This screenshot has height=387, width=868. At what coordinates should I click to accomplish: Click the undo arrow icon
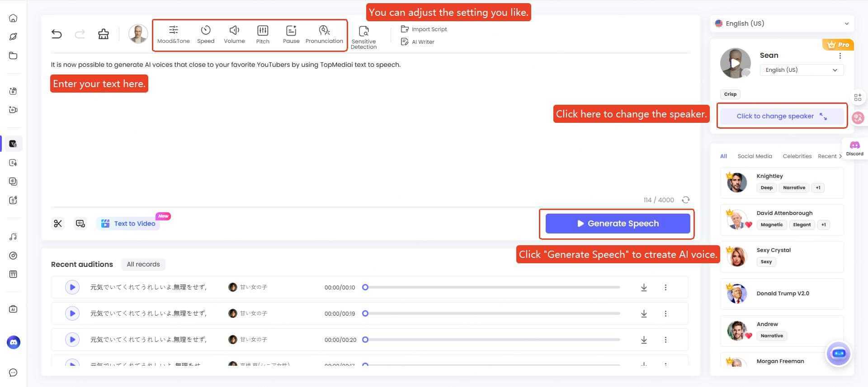(57, 34)
